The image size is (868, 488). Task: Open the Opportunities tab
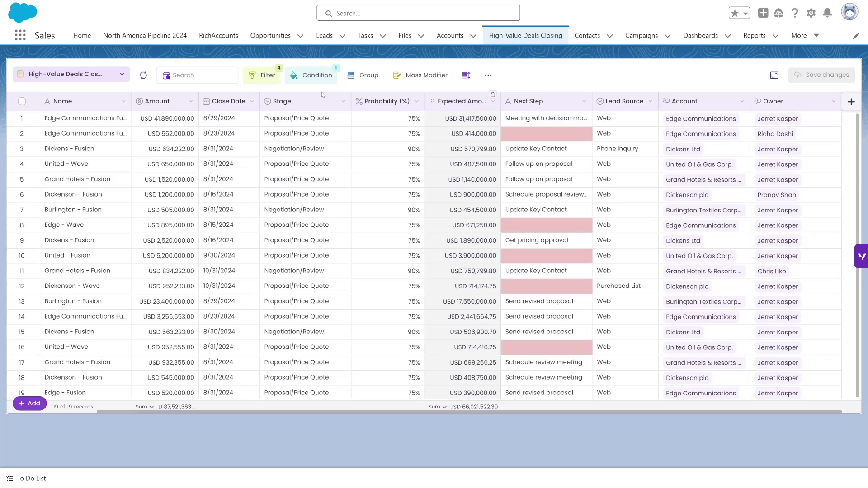tap(270, 35)
